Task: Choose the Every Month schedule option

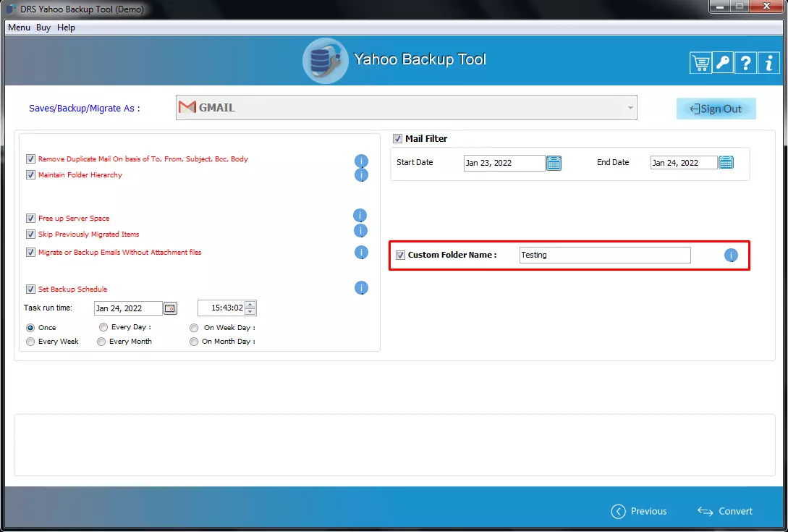Action: pyautogui.click(x=101, y=342)
